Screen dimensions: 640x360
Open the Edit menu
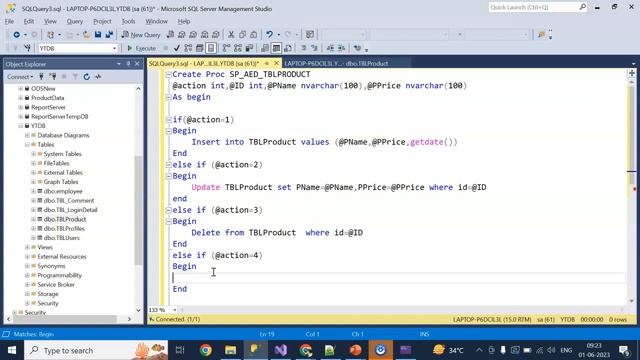tap(29, 21)
